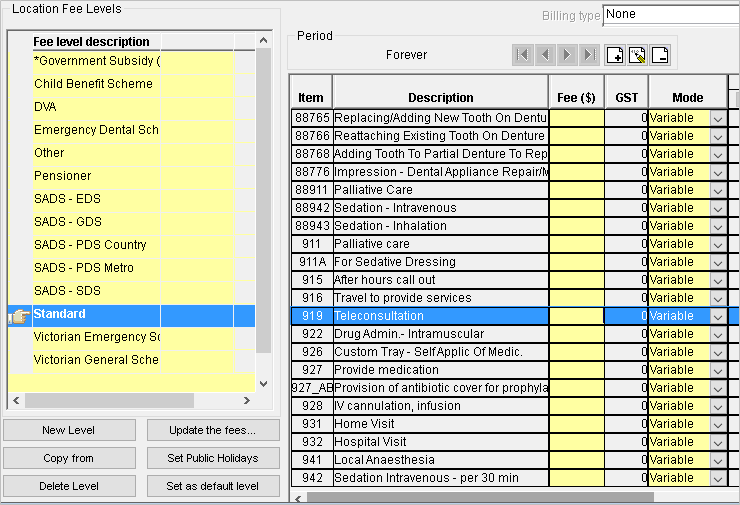
Task: Select the SADS - GDS fee level
Action: [97, 222]
